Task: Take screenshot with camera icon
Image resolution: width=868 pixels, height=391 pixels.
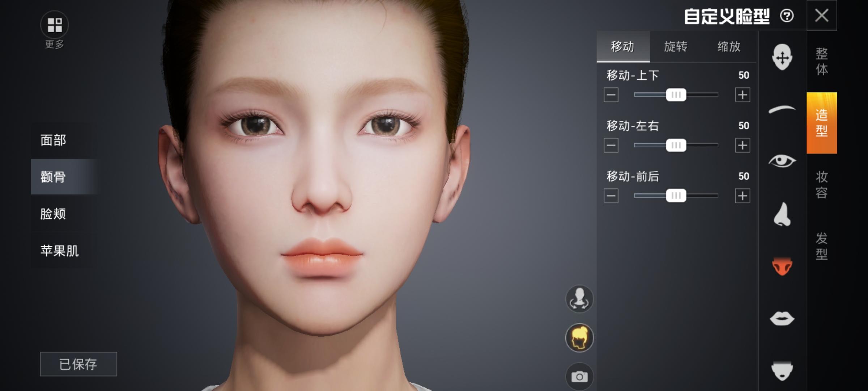Action: click(x=579, y=377)
